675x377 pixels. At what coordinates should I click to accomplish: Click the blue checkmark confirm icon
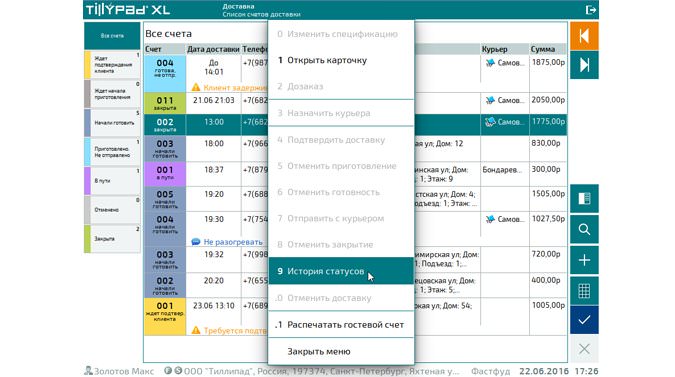tap(584, 320)
